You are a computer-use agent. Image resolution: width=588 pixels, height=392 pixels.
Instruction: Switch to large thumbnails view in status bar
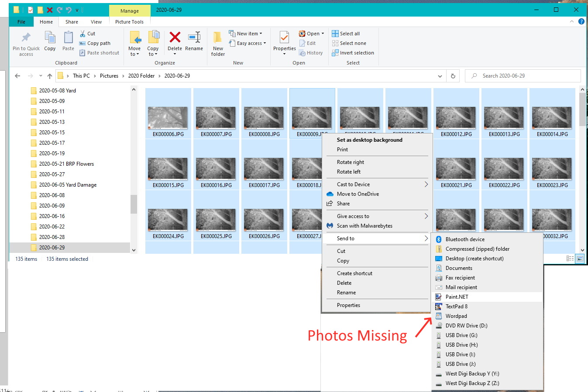click(x=579, y=258)
